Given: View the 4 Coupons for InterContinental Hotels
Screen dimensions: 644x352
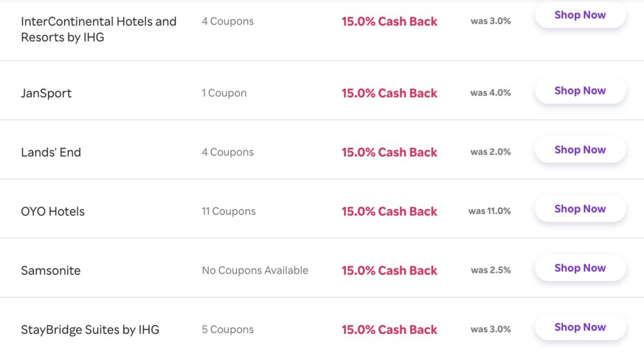Looking at the screenshot, I should [x=228, y=21].
